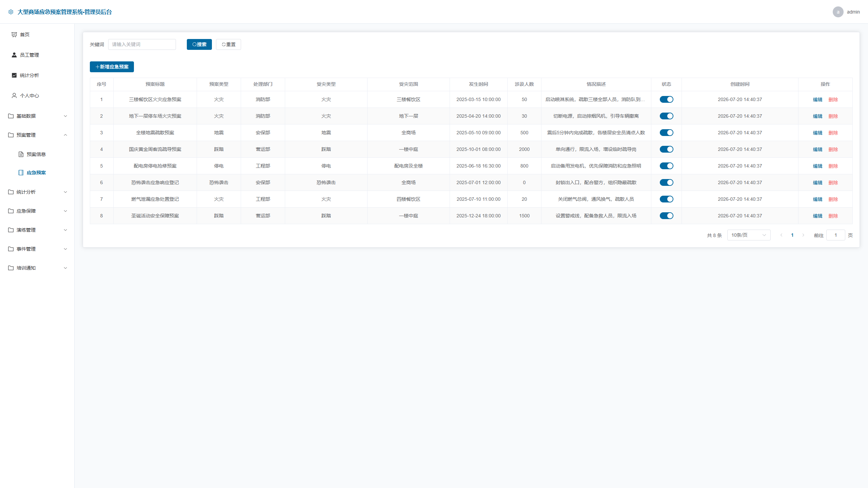Open the 培训通知 menu group
868x488 pixels.
tap(37, 268)
